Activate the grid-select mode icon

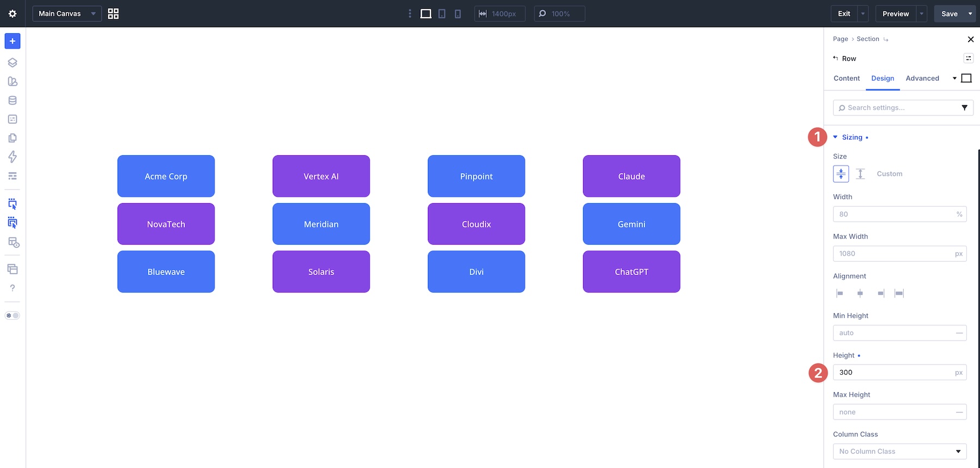[13, 222]
